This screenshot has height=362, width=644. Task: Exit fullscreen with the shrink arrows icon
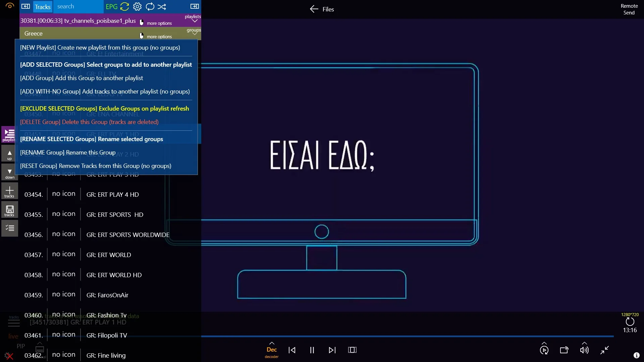click(x=604, y=350)
